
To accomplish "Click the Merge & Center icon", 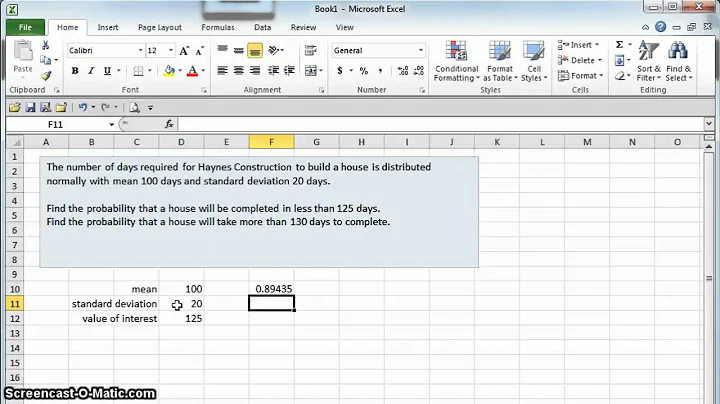I will point(311,70).
